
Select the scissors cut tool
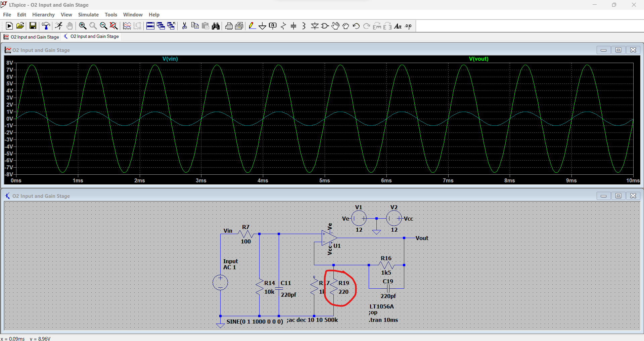[184, 26]
